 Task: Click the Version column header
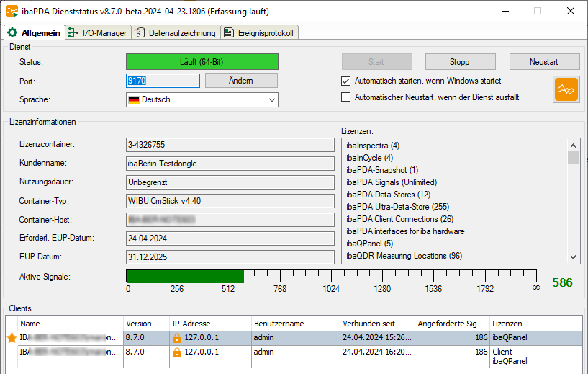(x=147, y=324)
